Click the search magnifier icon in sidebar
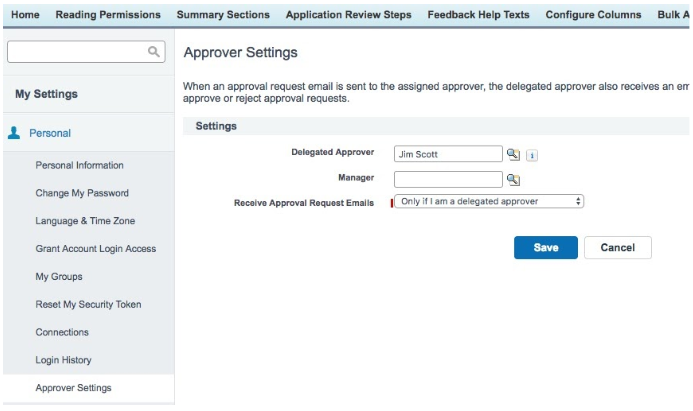 pyautogui.click(x=153, y=52)
